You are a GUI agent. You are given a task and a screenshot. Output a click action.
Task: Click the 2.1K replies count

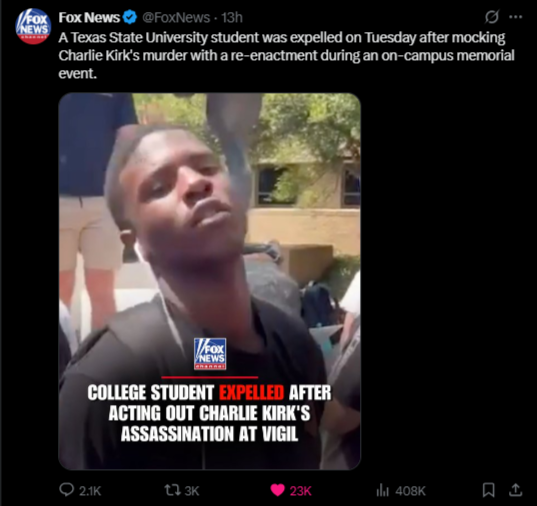pos(90,491)
